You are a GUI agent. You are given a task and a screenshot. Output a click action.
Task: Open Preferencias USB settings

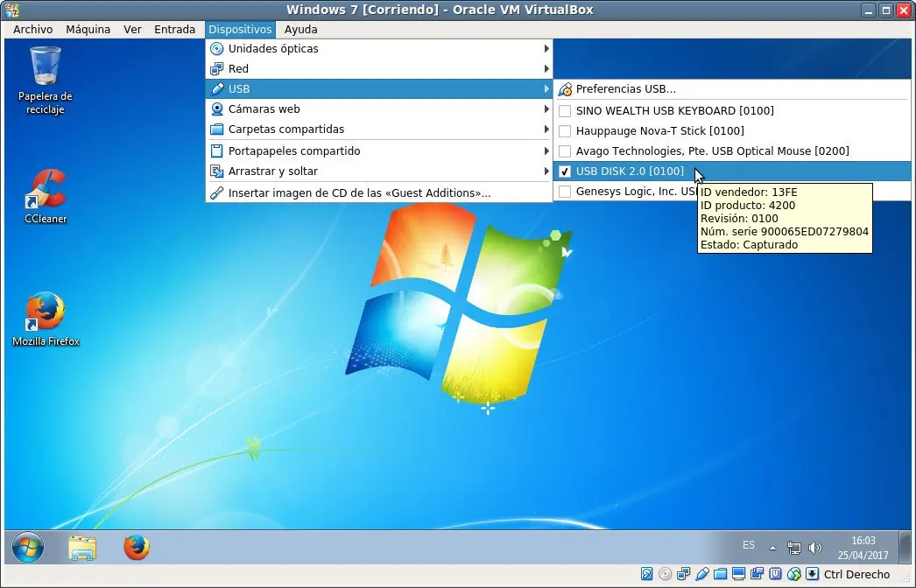732,88
